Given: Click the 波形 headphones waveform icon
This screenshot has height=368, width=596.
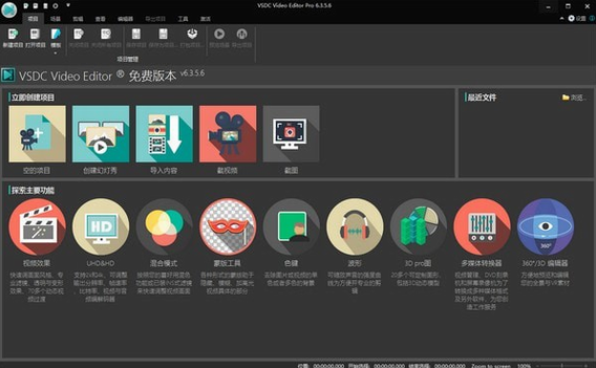Looking at the screenshot, I should [354, 226].
